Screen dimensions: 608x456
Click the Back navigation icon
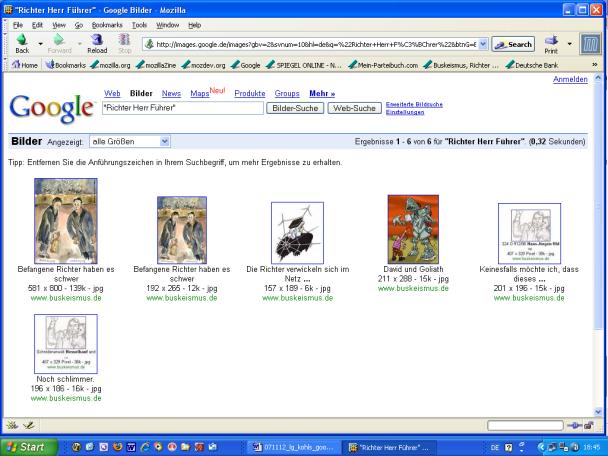(22, 40)
